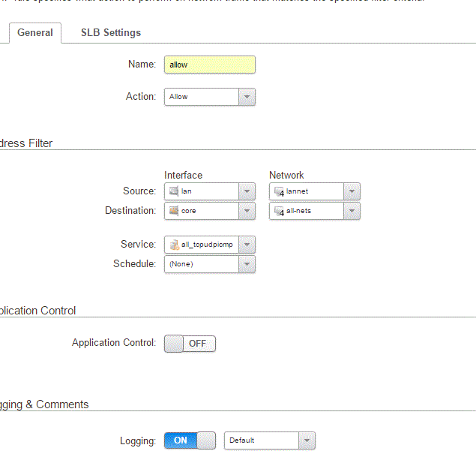Toggle the Application Control OFF switch
Image resolution: width=476 pixels, height=463 pixels.
click(x=190, y=344)
